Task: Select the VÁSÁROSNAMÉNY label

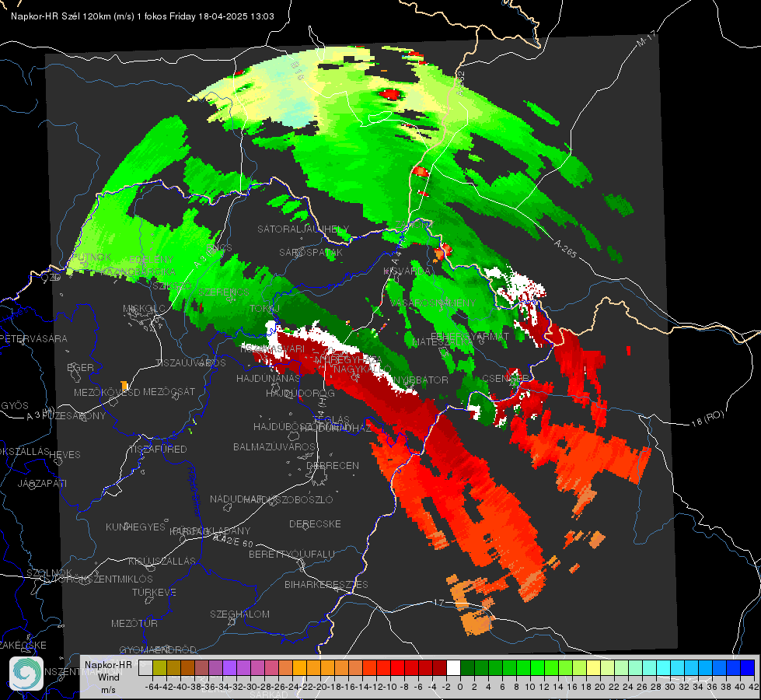Action: [x=434, y=303]
